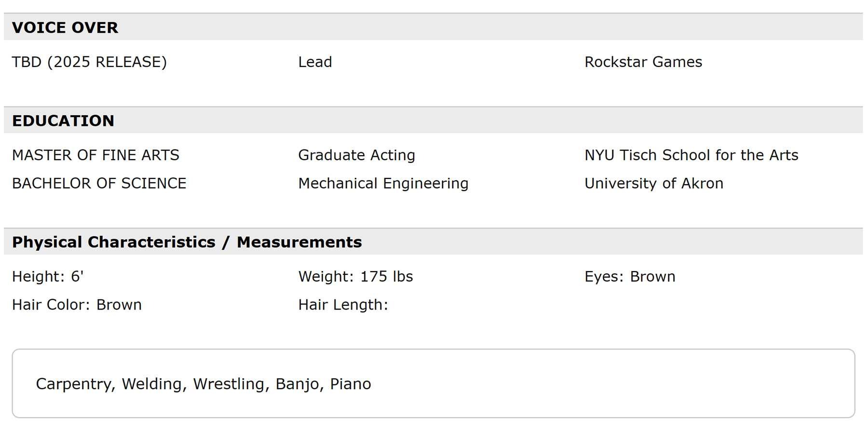
Task: Click the Hair Color: Brown attribute
Action: click(x=77, y=305)
